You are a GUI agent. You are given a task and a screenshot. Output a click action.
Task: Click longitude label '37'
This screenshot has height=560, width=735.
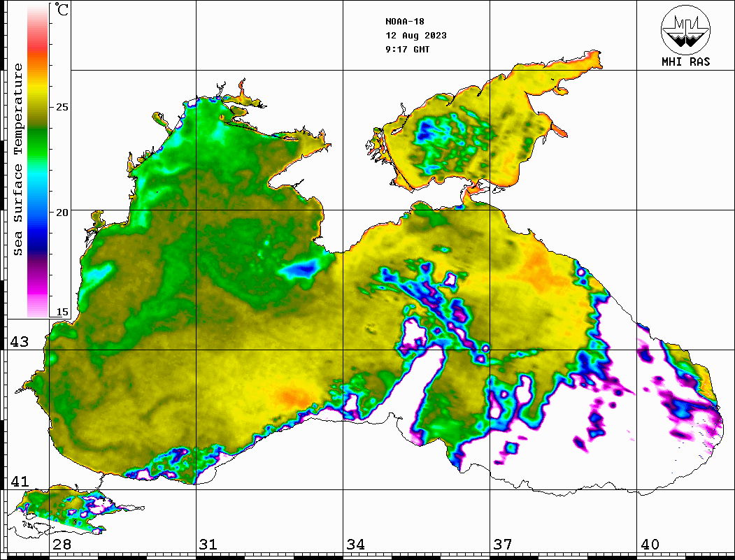coord(503,544)
